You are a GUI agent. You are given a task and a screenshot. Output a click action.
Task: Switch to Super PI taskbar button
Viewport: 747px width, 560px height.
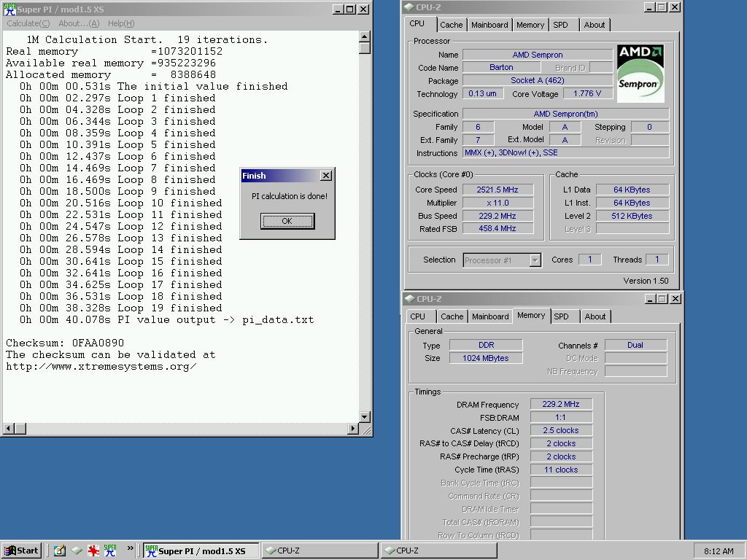pos(201,551)
